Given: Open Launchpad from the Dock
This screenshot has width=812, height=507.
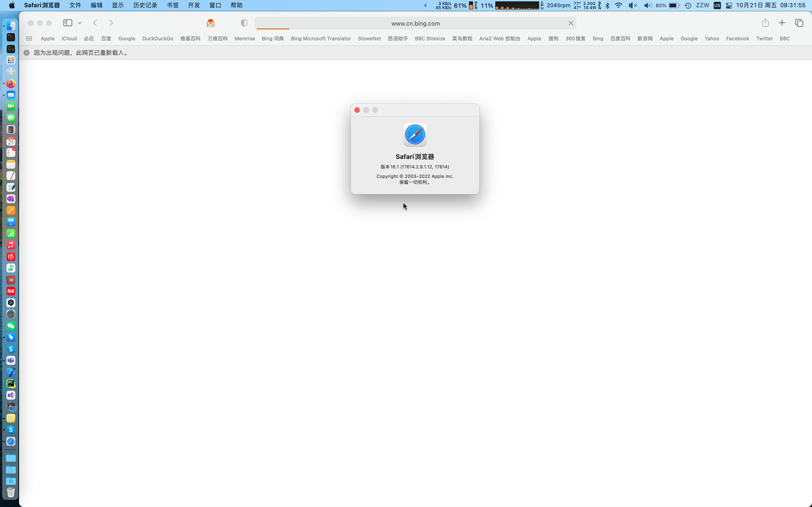Looking at the screenshot, I should [x=11, y=60].
